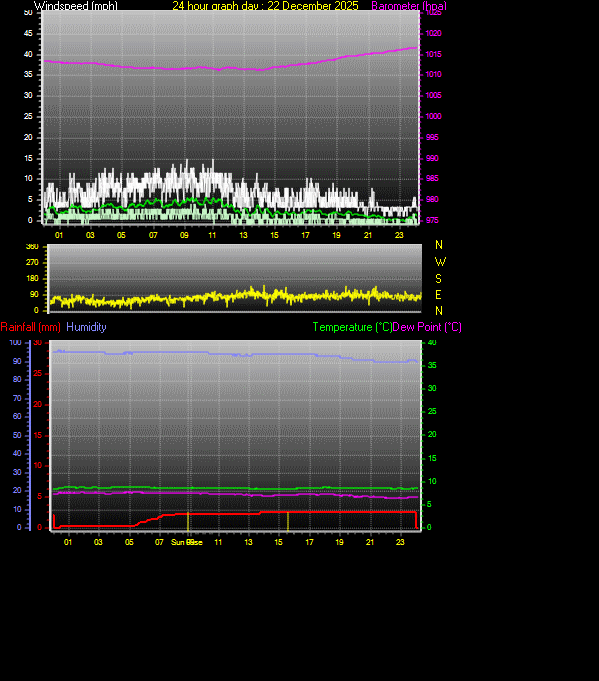This screenshot has height=681, width=599.
Task: Click windspeed axis value "5"
Action: [x=30, y=199]
